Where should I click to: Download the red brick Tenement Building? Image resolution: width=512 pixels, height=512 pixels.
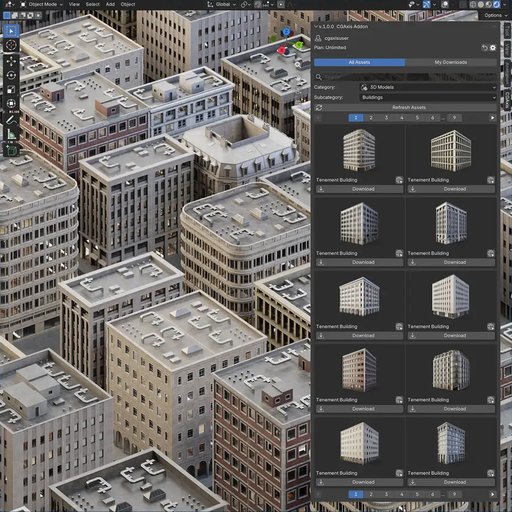click(x=359, y=409)
